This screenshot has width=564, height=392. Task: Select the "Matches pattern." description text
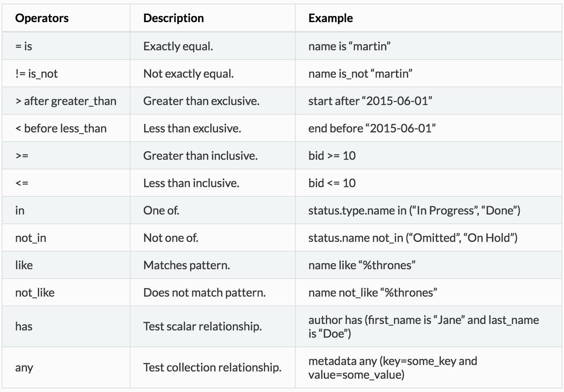187,265
